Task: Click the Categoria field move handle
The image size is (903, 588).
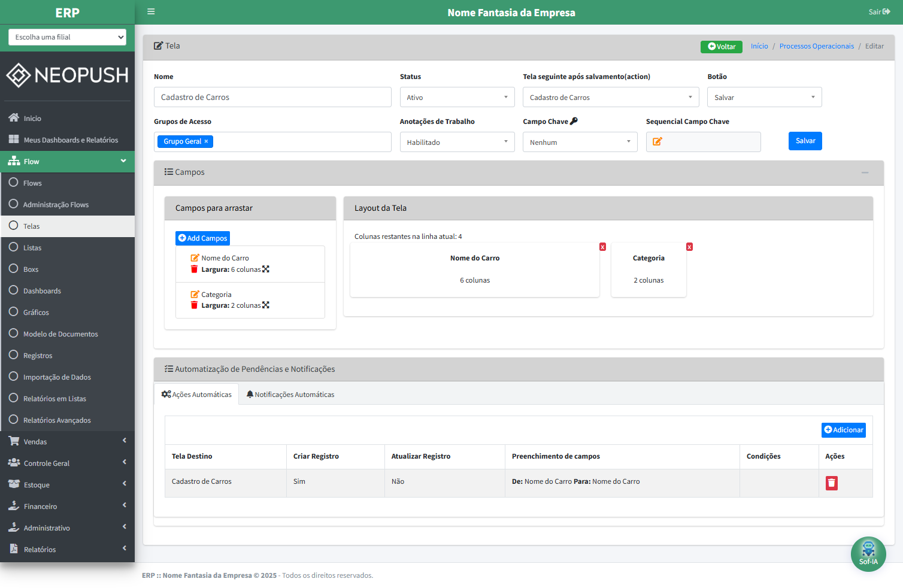Action: 266,305
